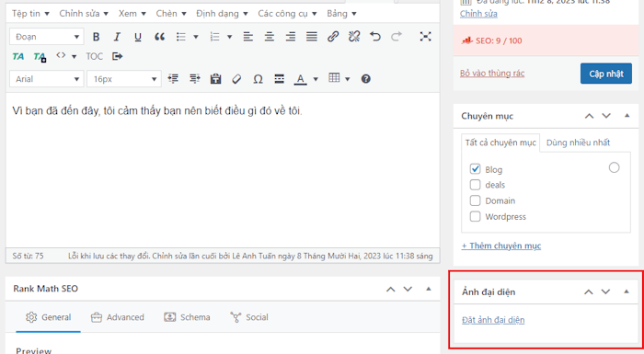This screenshot has height=354, width=644.
Task: Collapse the Chuyên mục panel
Action: point(627,116)
